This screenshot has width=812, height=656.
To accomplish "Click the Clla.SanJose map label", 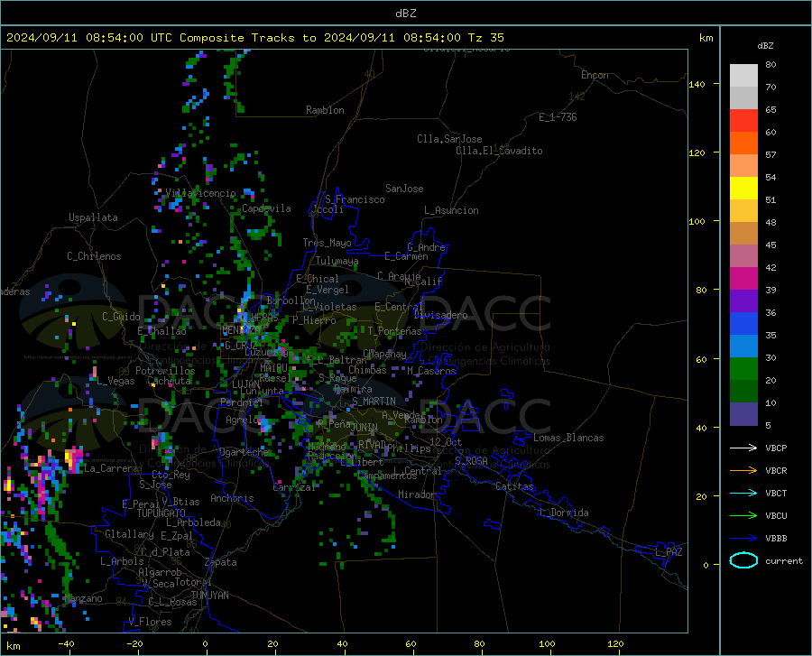I will point(449,139).
